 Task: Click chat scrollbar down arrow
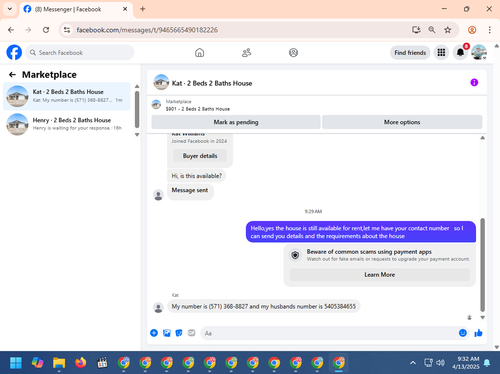(482, 318)
